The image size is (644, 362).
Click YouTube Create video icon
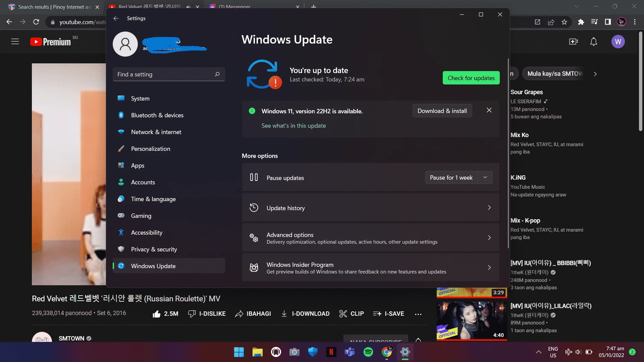pyautogui.click(x=574, y=42)
